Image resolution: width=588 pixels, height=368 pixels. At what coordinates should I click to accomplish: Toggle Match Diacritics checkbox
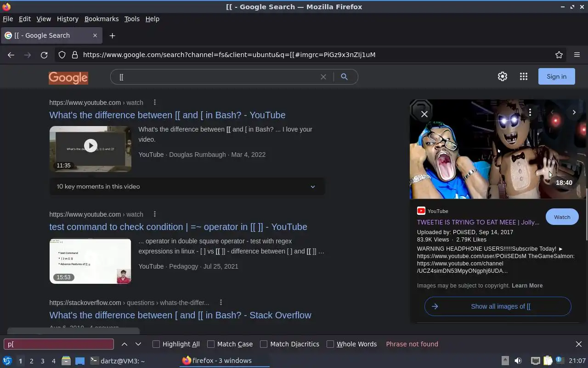[264, 344]
